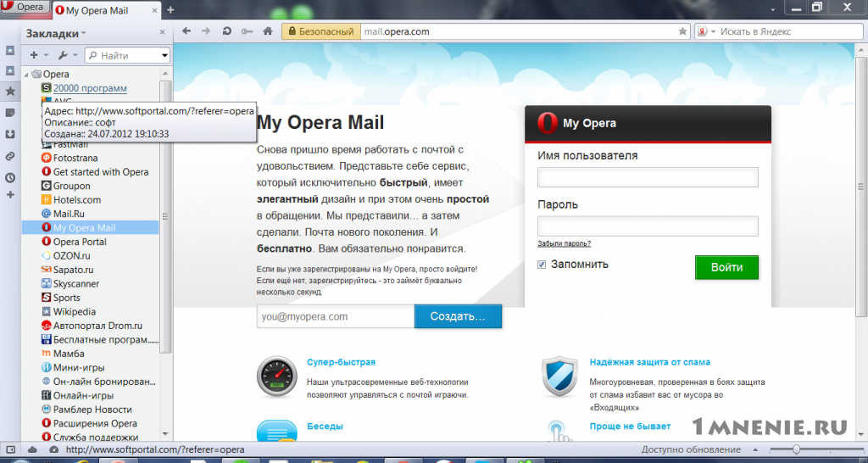Screen dimensions: 868x463
Task: Open the Opera main menu button
Action: pos(25,7)
